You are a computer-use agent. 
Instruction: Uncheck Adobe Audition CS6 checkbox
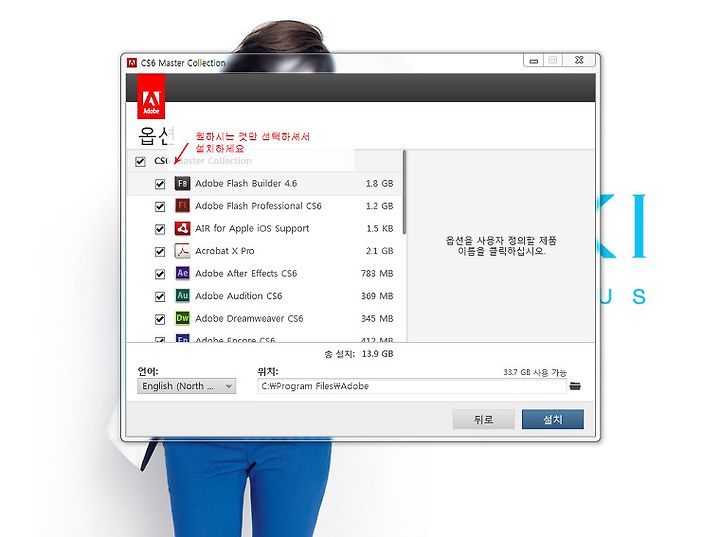pos(160,296)
